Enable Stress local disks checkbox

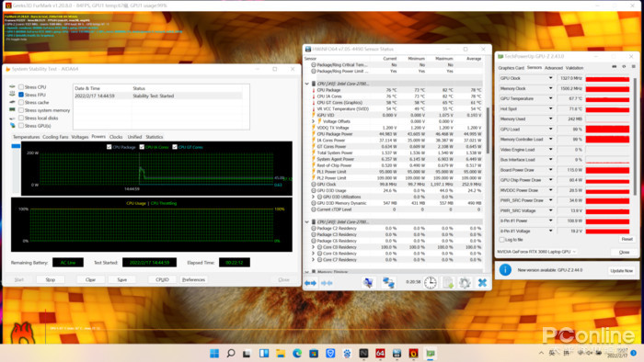[21, 119]
